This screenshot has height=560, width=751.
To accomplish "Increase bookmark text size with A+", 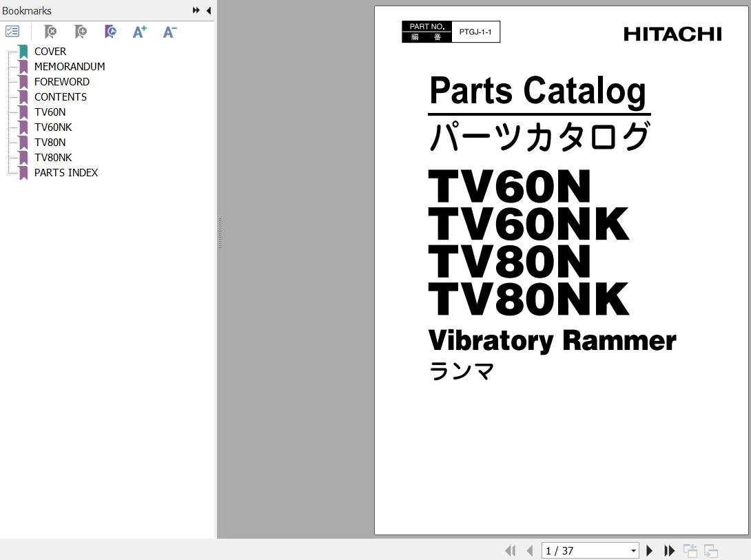I will (140, 32).
